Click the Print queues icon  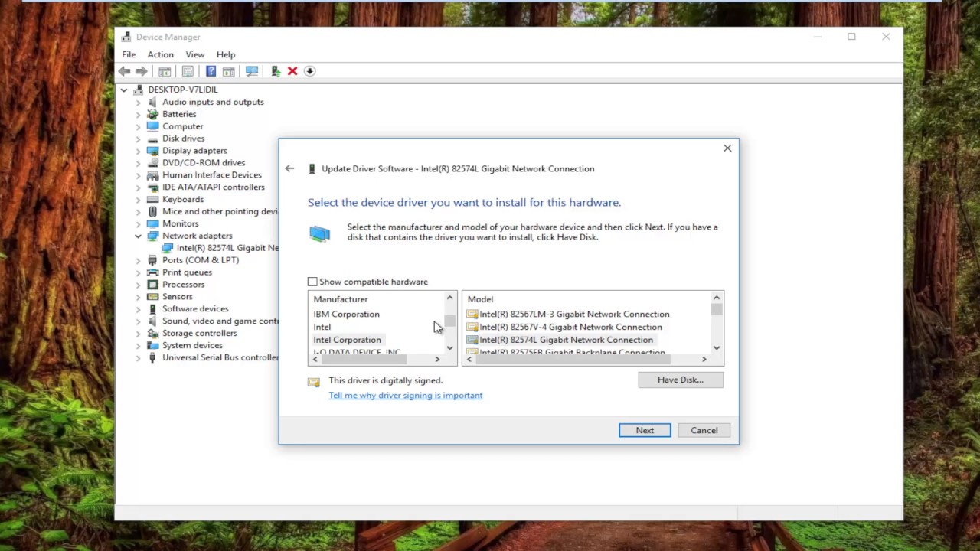coord(153,272)
